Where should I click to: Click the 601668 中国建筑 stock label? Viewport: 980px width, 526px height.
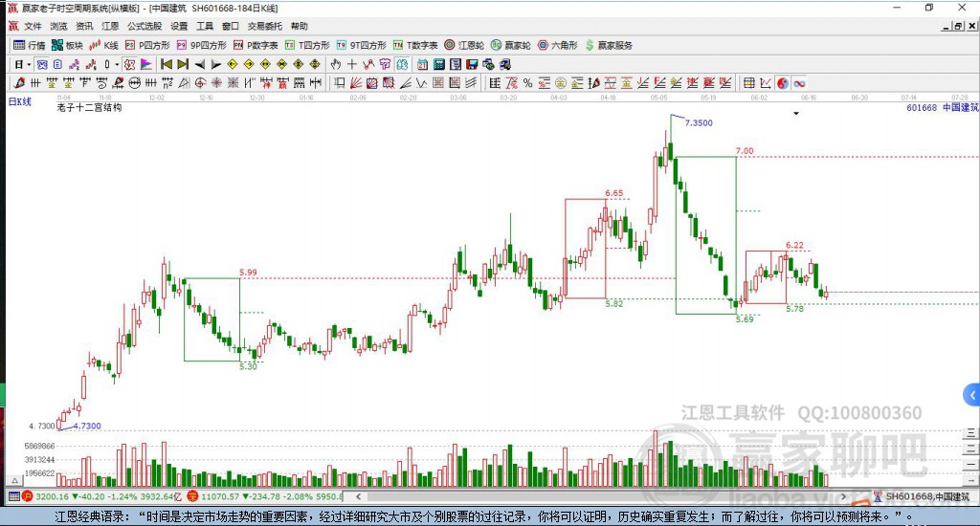pos(942,107)
